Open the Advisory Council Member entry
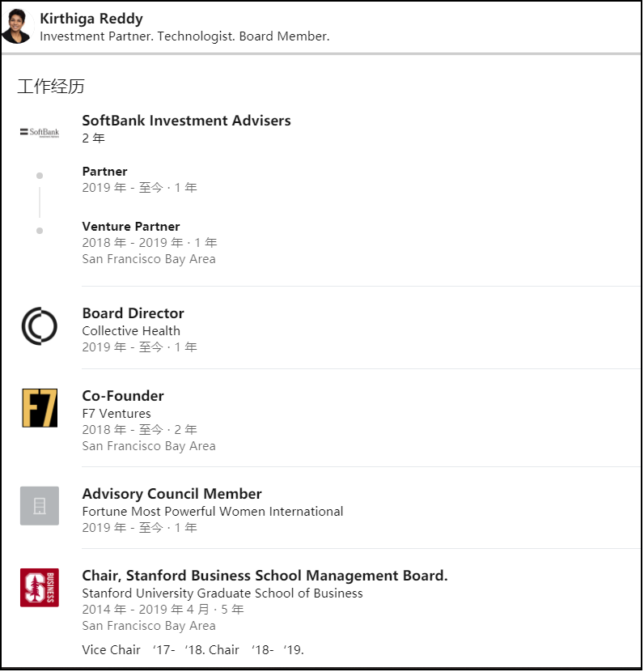The height and width of the screenshot is (672, 644). 172,494
